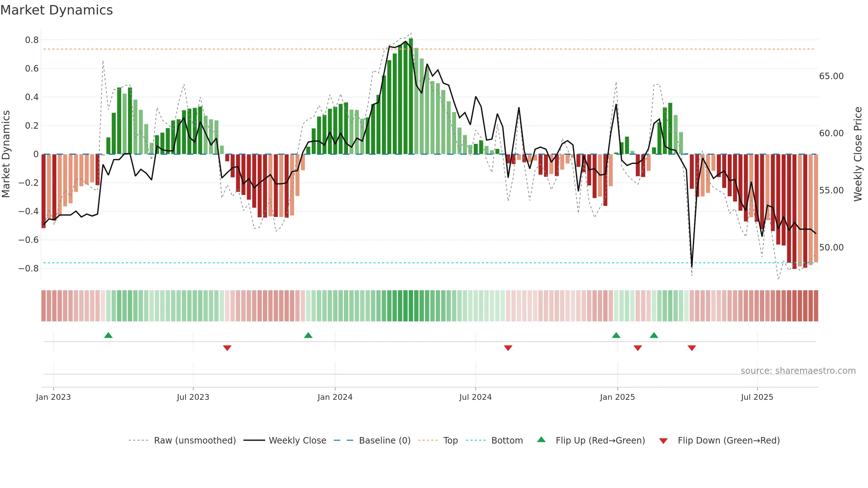Image resolution: width=868 pixels, height=488 pixels.
Task: Click the green Flip Up legend triangle icon
Action: pos(541,440)
